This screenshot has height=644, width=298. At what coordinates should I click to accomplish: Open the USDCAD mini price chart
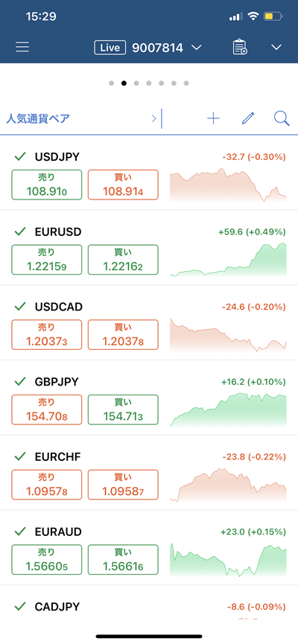click(228, 334)
